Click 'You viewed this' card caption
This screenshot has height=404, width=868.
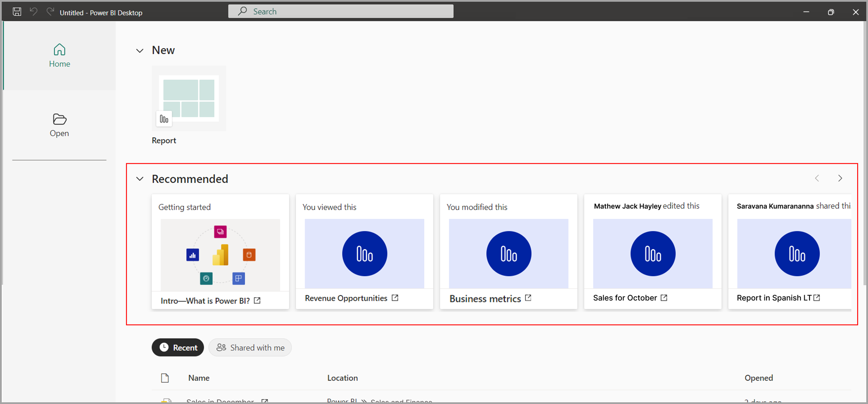pyautogui.click(x=329, y=207)
